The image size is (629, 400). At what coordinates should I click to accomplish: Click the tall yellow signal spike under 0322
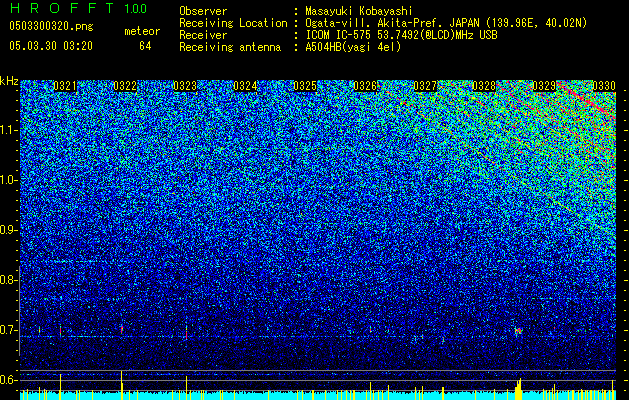pos(121,385)
